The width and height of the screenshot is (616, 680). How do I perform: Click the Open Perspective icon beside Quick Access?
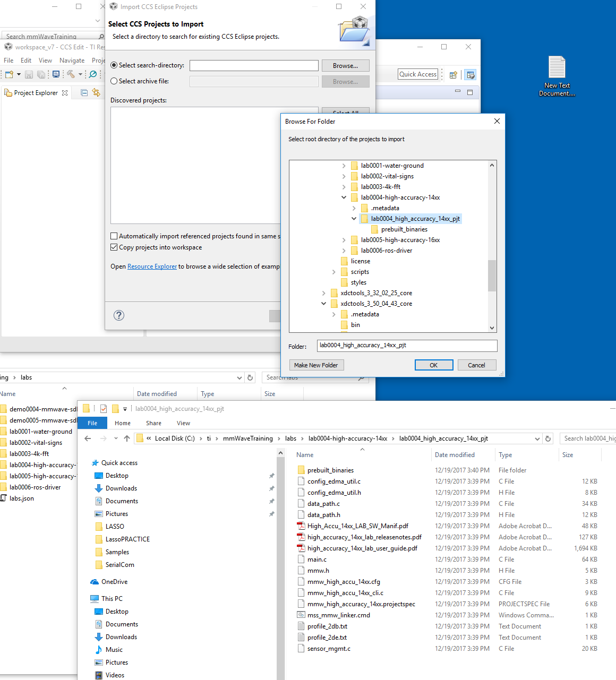point(453,75)
